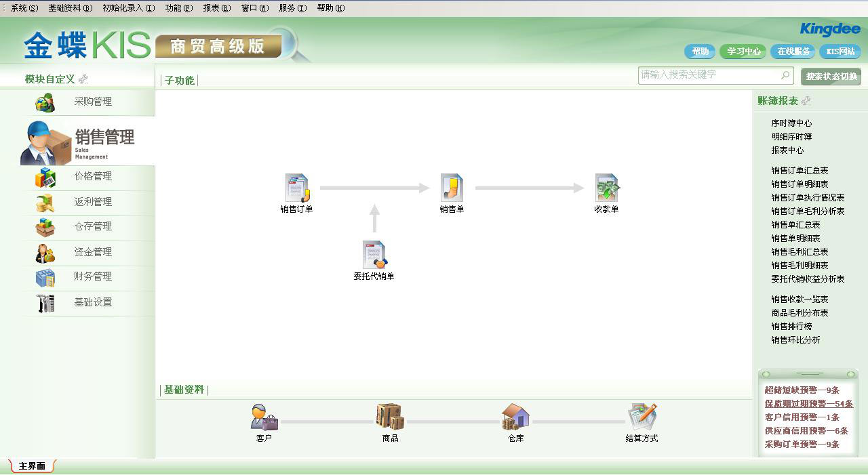Click the KIS网站 button
The width and height of the screenshot is (868, 475).
(840, 51)
